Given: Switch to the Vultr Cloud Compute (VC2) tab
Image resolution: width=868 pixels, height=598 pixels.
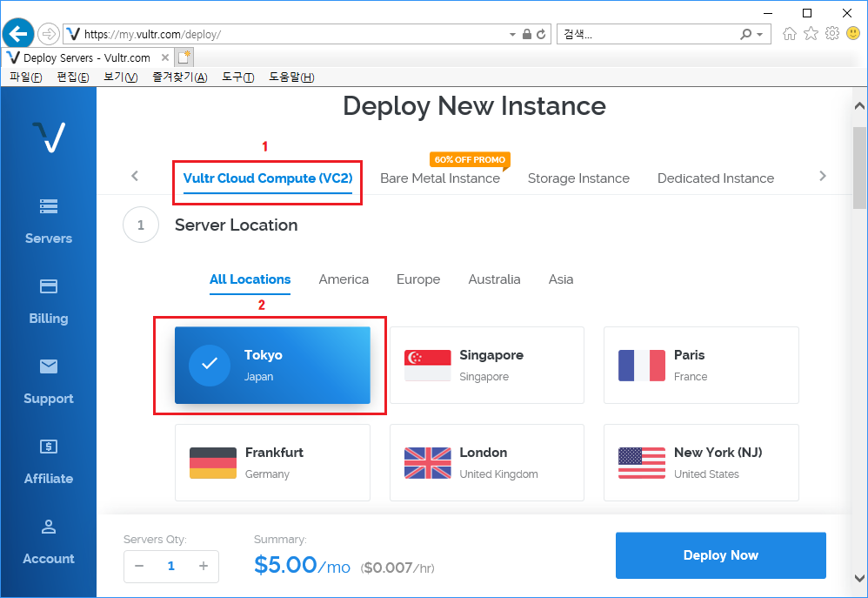Looking at the screenshot, I should click(x=267, y=178).
